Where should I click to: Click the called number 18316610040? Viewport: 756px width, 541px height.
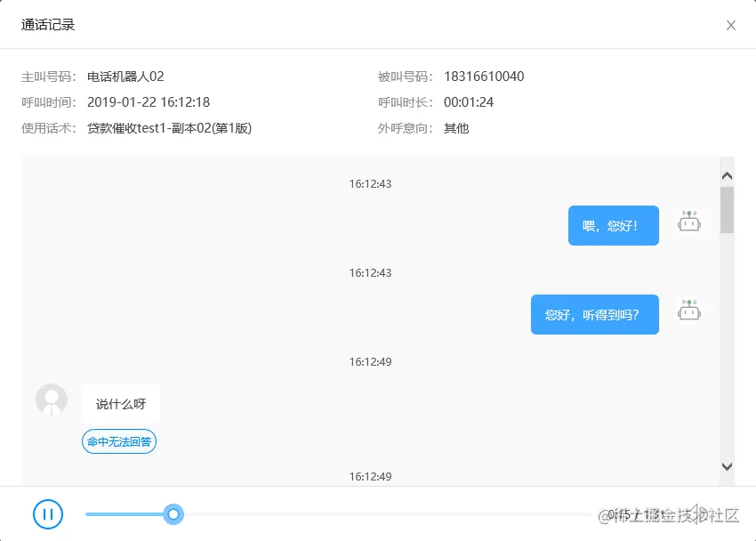(484, 77)
